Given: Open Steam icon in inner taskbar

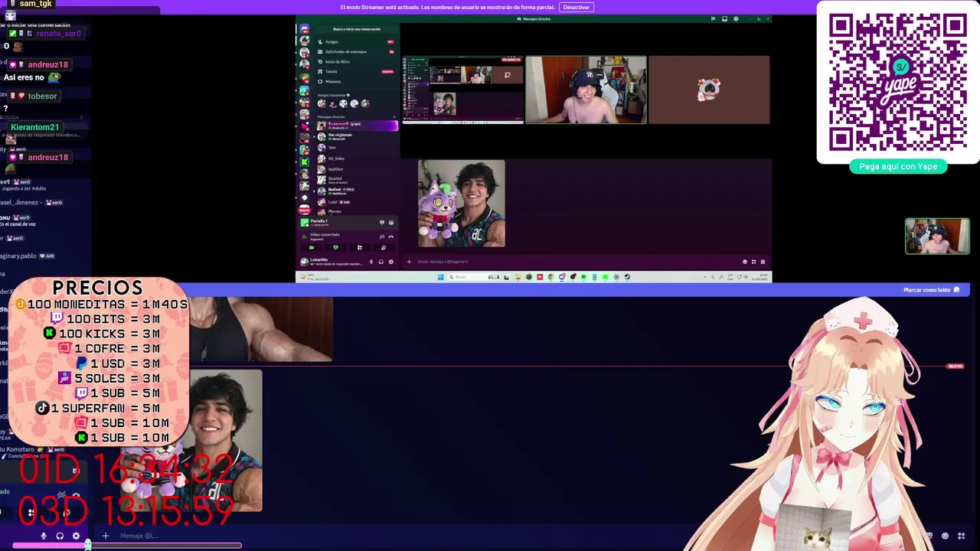Looking at the screenshot, I should click(x=627, y=277).
